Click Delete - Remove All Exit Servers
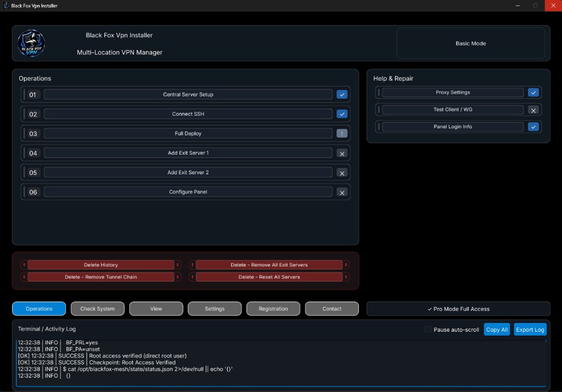 click(x=269, y=265)
